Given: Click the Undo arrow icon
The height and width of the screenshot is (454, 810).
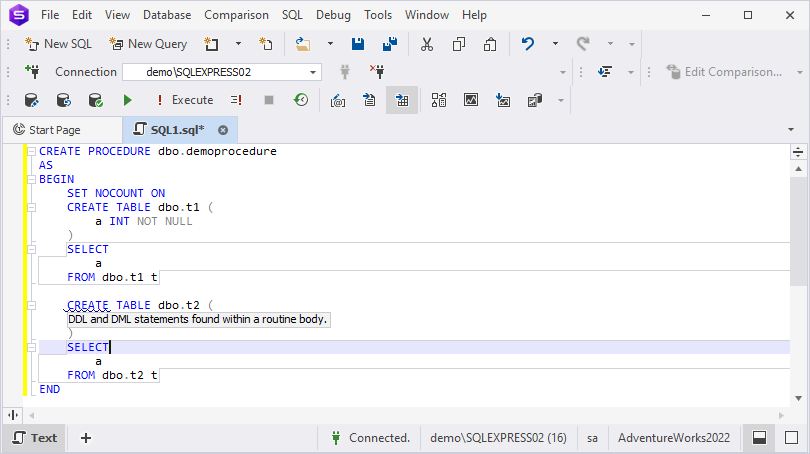Looking at the screenshot, I should (x=527, y=44).
